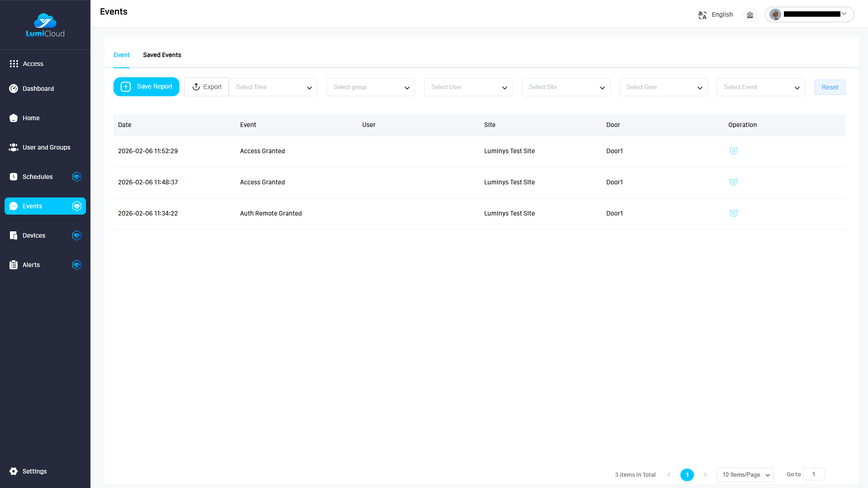
Task: Open the Select Time dropdown
Action: tap(273, 87)
